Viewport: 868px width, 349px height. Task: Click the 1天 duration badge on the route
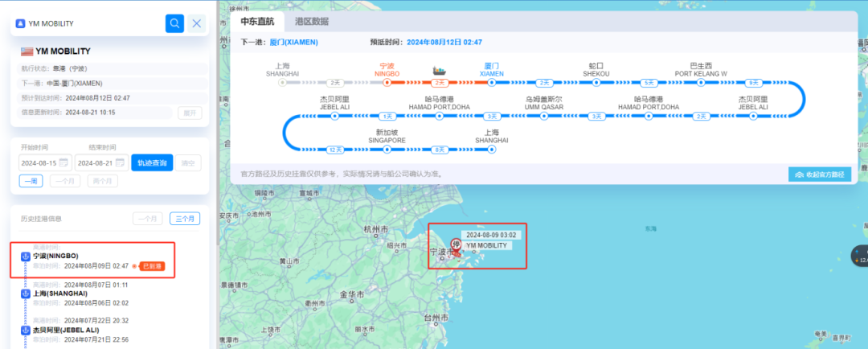(x=387, y=117)
